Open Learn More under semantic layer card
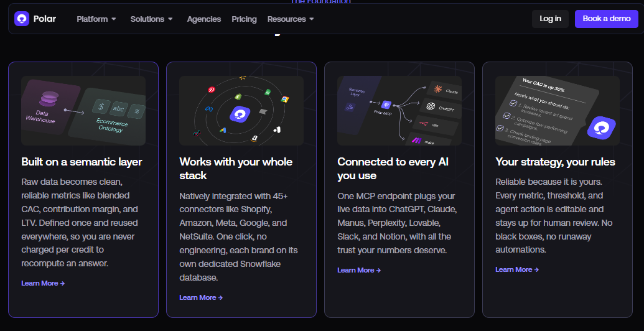The height and width of the screenshot is (331, 644). (43, 283)
